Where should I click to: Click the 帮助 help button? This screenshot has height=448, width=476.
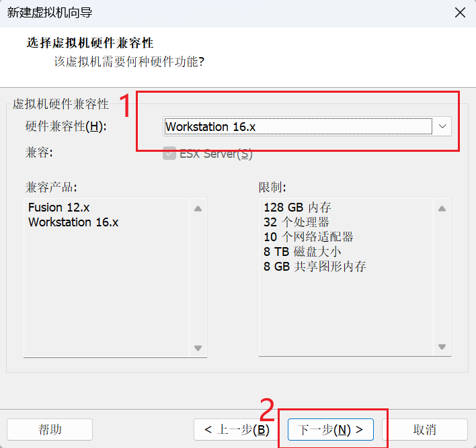(x=50, y=429)
